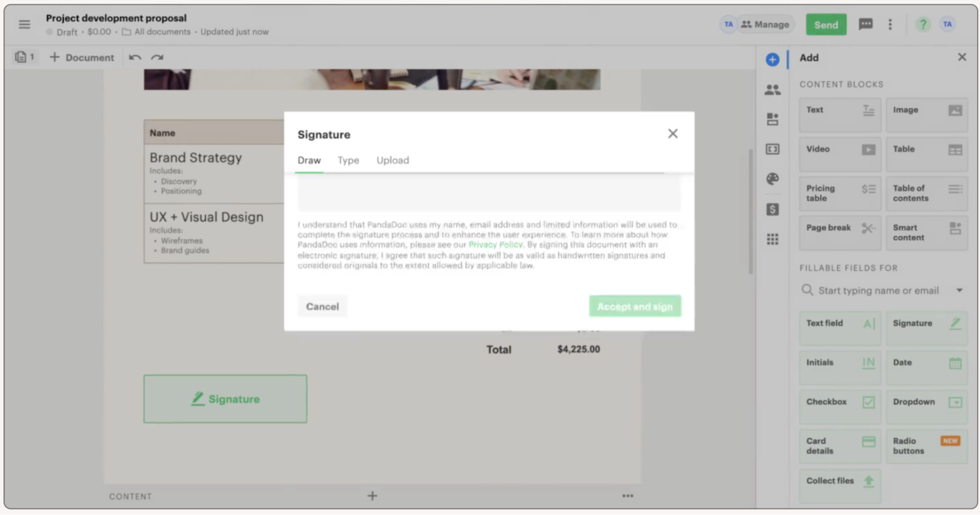This screenshot has width=980, height=515.
Task: Open the three-dot more options menu
Action: [890, 24]
